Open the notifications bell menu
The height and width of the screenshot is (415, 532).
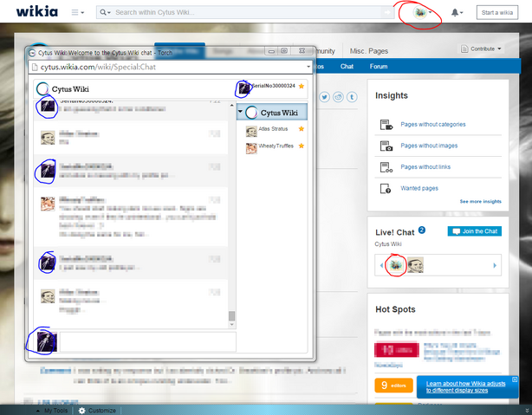point(457,13)
